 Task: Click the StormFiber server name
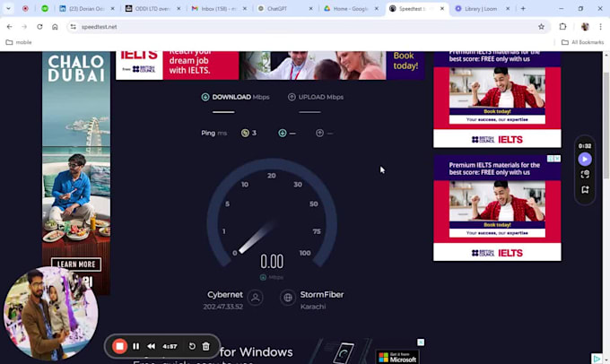(322, 295)
